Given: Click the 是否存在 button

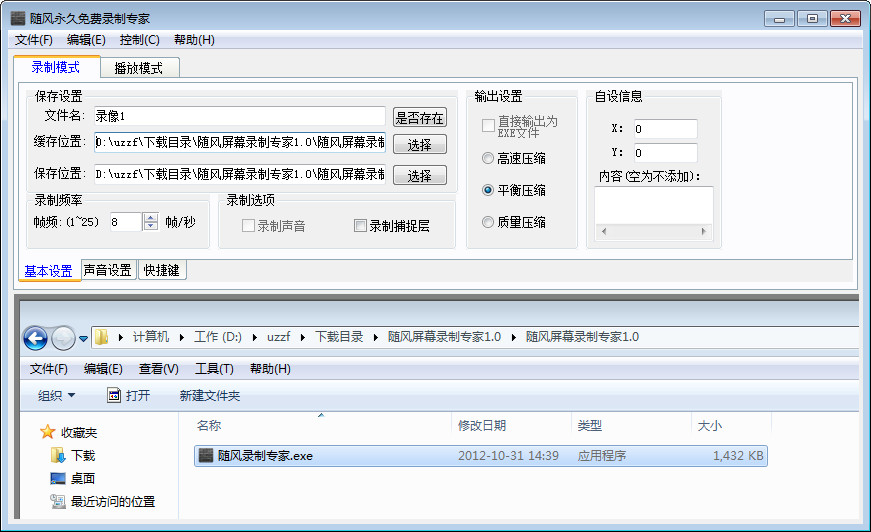Looking at the screenshot, I should (419, 118).
